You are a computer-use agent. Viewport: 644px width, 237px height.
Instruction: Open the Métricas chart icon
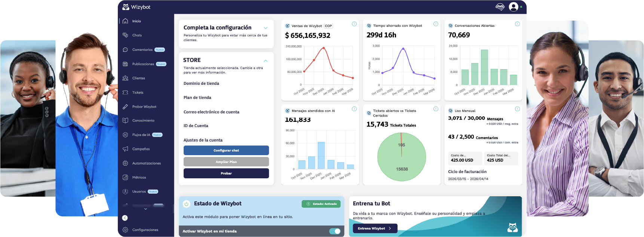pos(125,177)
